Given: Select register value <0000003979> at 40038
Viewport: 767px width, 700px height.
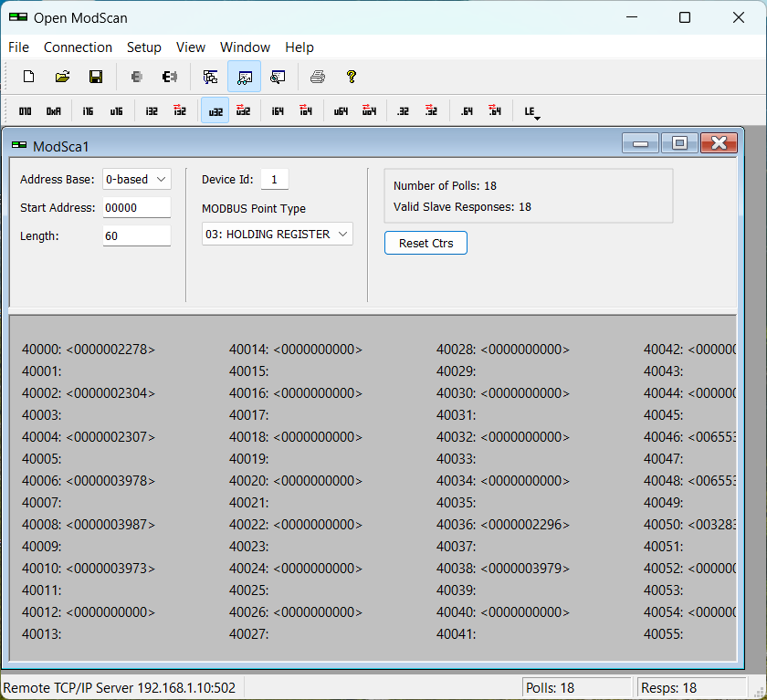Looking at the screenshot, I should [x=525, y=569].
